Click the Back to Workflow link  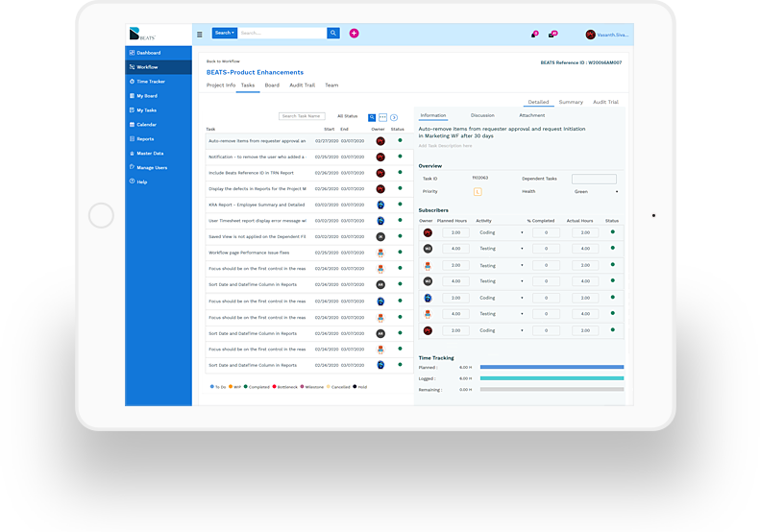coord(223,61)
